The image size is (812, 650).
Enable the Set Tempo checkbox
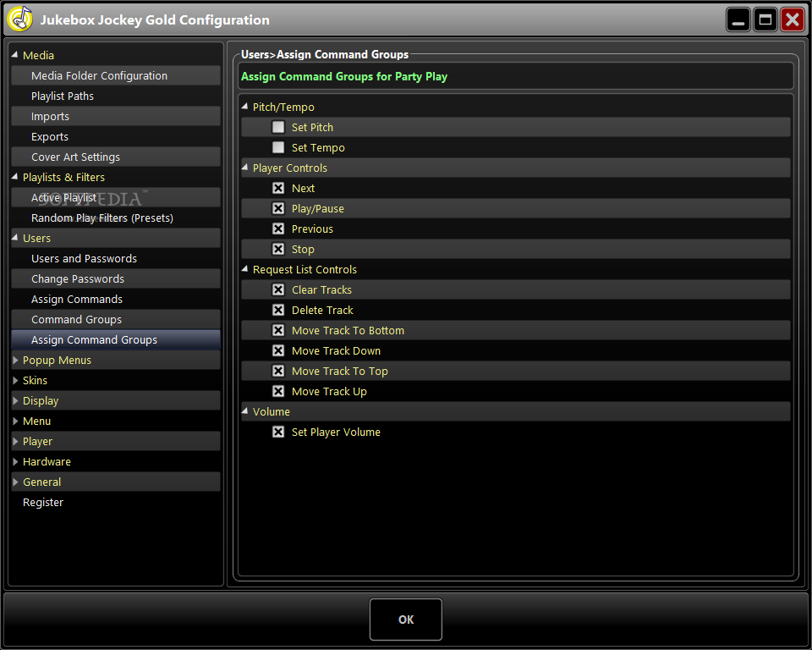[x=278, y=147]
